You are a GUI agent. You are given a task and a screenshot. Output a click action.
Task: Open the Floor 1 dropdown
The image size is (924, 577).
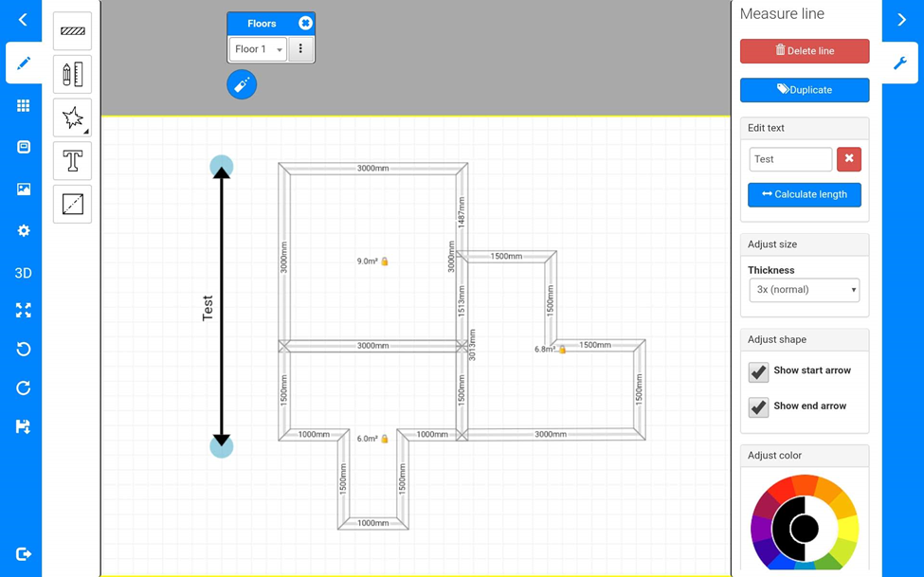(x=257, y=49)
